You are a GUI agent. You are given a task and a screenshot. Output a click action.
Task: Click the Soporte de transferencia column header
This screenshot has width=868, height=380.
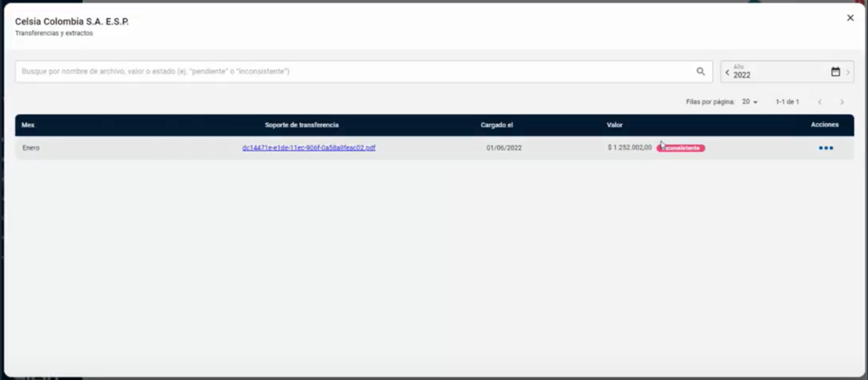click(302, 125)
